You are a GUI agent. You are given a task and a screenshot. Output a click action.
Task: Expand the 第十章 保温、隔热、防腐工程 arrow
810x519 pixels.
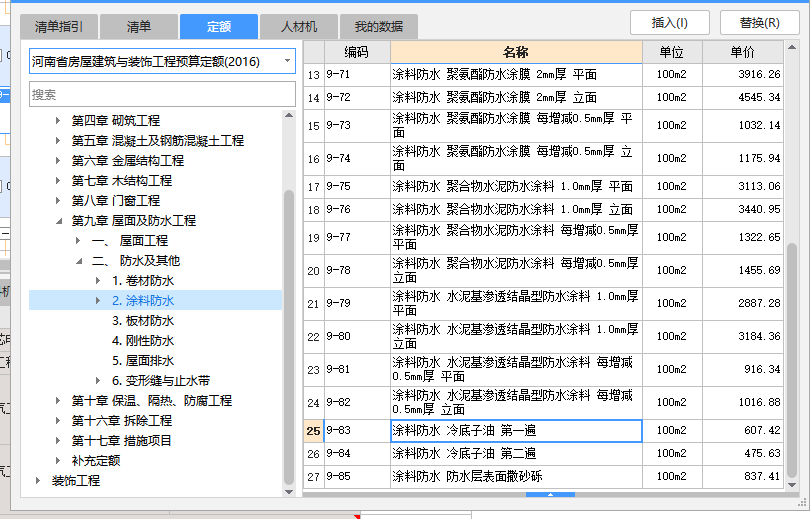(58, 401)
